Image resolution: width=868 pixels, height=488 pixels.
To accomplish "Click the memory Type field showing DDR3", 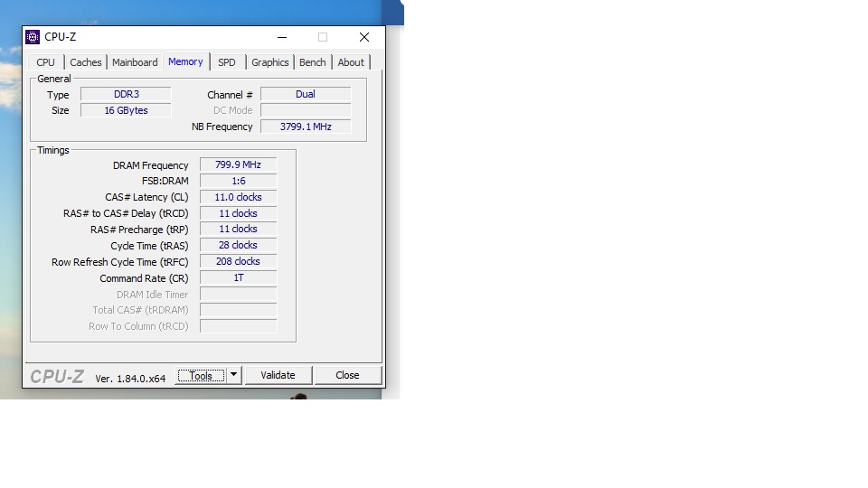I will tap(127, 94).
